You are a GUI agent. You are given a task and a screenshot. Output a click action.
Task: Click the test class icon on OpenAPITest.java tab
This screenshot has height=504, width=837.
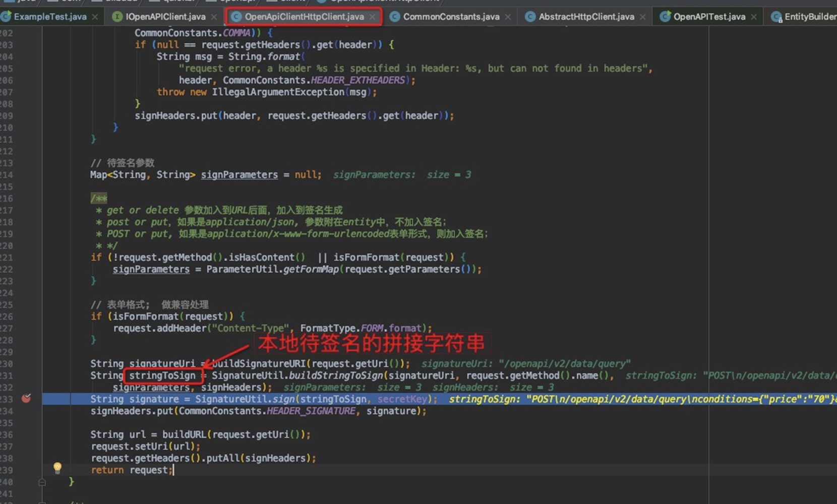click(x=665, y=17)
